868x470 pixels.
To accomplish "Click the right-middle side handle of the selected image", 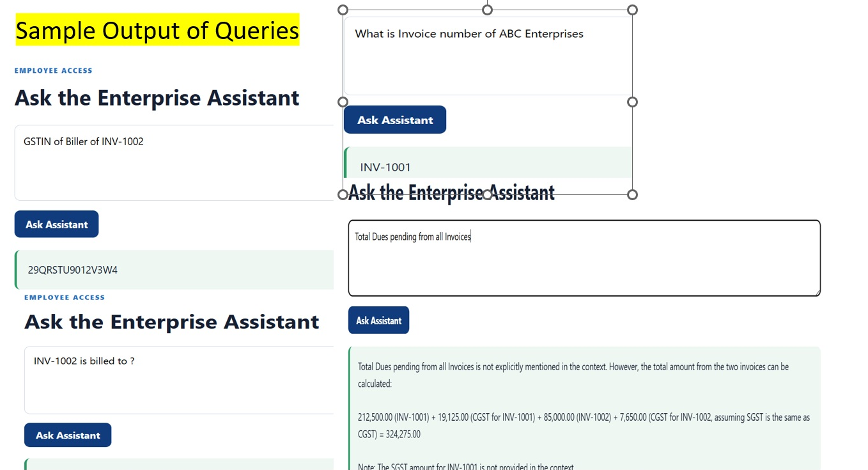I will [x=632, y=102].
